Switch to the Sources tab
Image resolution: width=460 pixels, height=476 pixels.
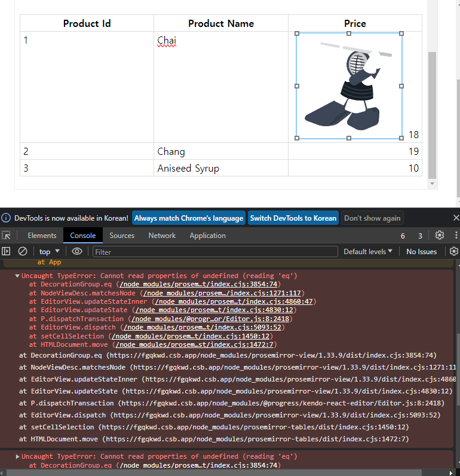pos(122,236)
